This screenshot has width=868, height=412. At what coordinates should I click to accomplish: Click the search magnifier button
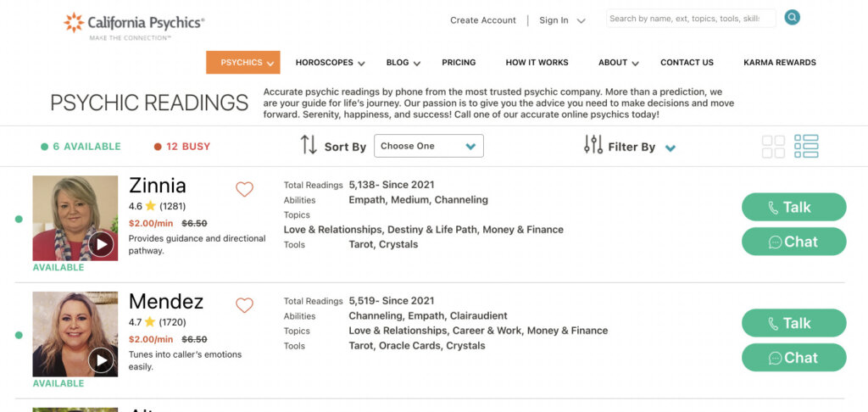[x=793, y=18]
